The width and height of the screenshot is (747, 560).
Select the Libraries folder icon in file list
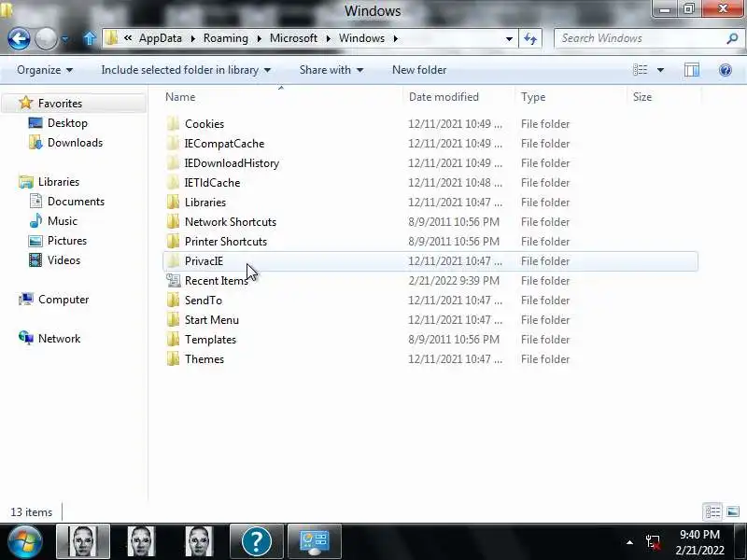(173, 203)
